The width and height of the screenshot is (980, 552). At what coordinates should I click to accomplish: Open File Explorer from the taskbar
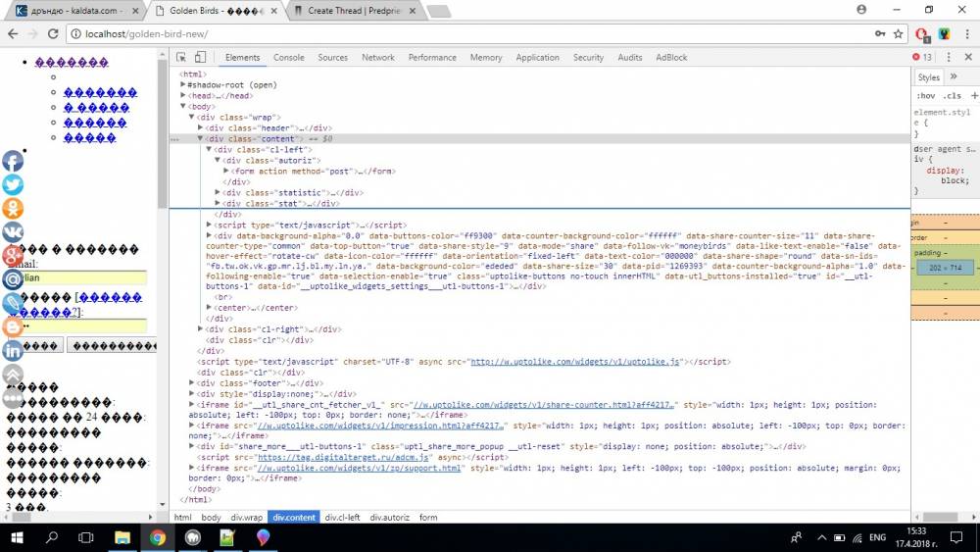[122, 537]
